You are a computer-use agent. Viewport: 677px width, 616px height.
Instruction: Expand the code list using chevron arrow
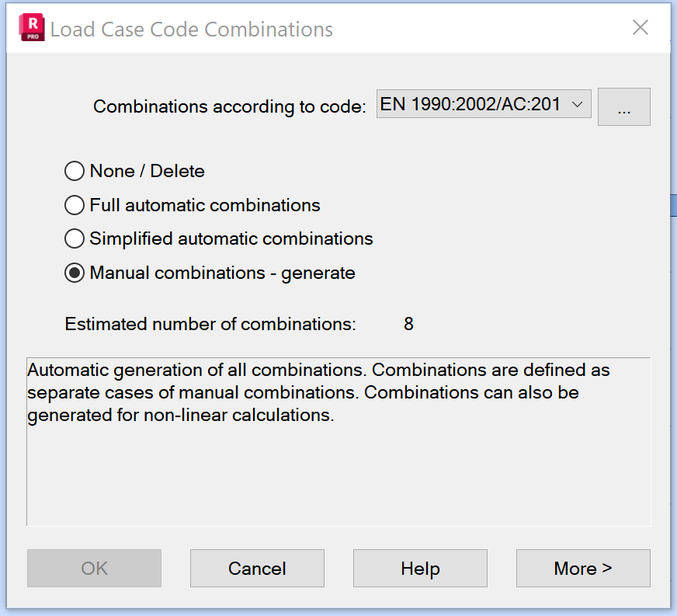click(577, 104)
